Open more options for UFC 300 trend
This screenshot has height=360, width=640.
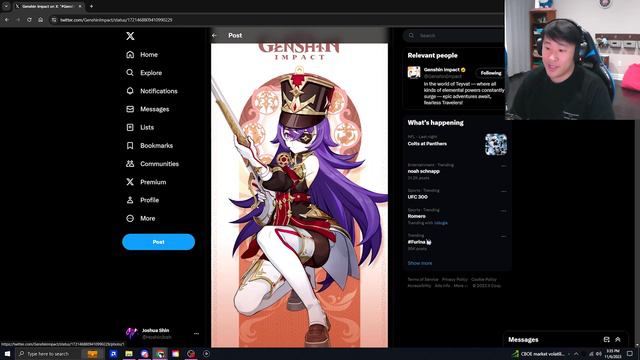pos(503,191)
